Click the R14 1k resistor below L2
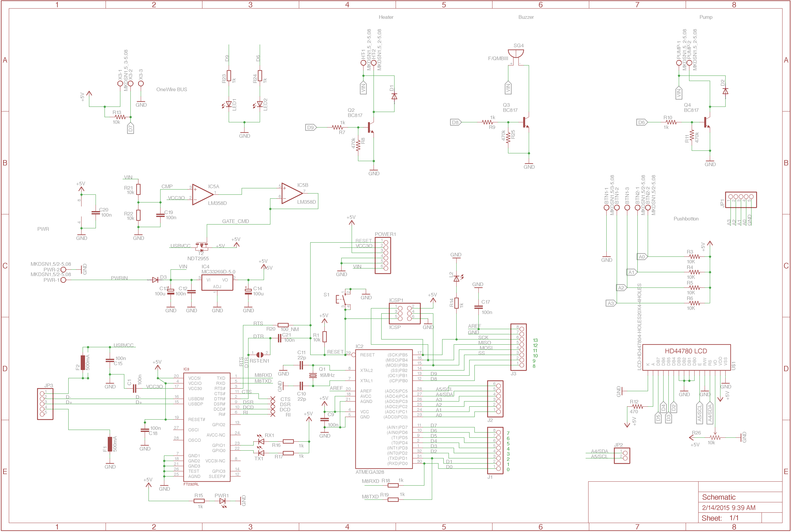 pyautogui.click(x=457, y=303)
